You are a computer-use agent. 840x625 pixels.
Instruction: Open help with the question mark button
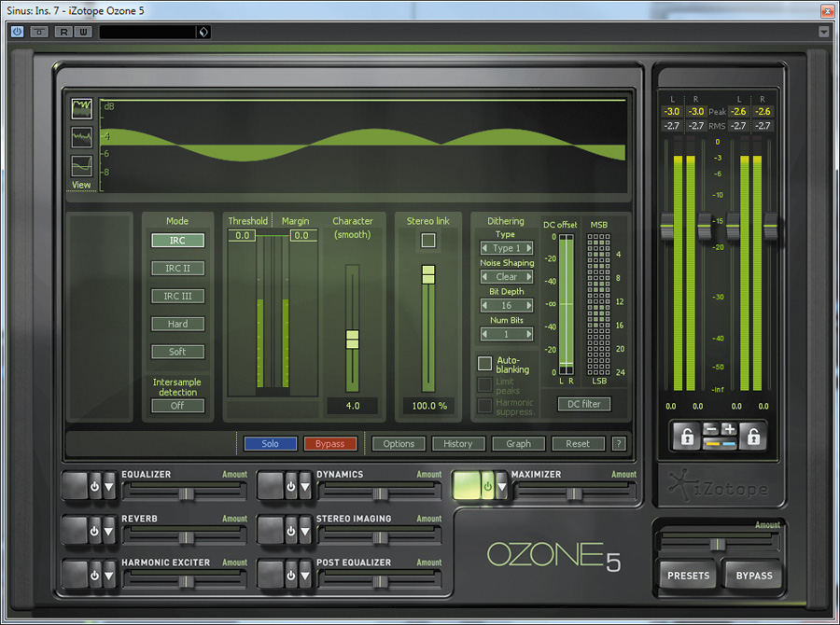[619, 443]
